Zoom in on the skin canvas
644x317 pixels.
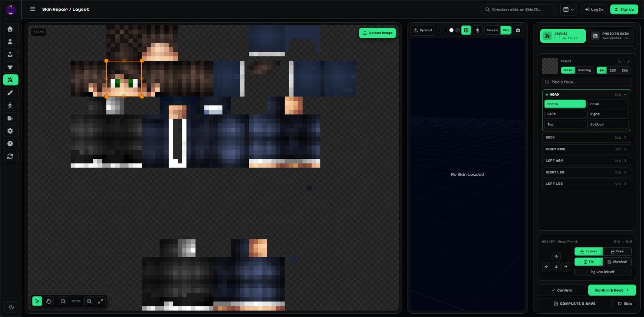click(89, 301)
